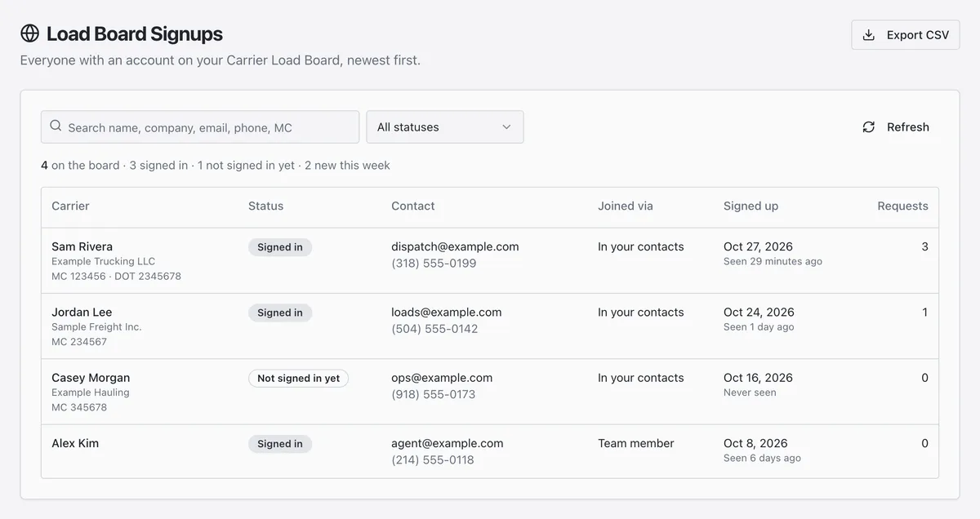Image resolution: width=980 pixels, height=519 pixels.
Task: Click In your contacts in Casey Morgan row
Action: pyautogui.click(x=641, y=378)
